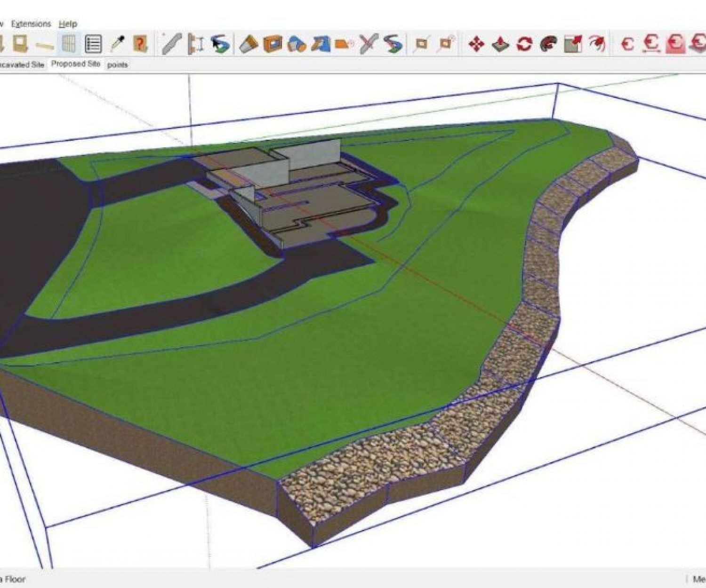Open the Entity Info list icon

point(93,43)
